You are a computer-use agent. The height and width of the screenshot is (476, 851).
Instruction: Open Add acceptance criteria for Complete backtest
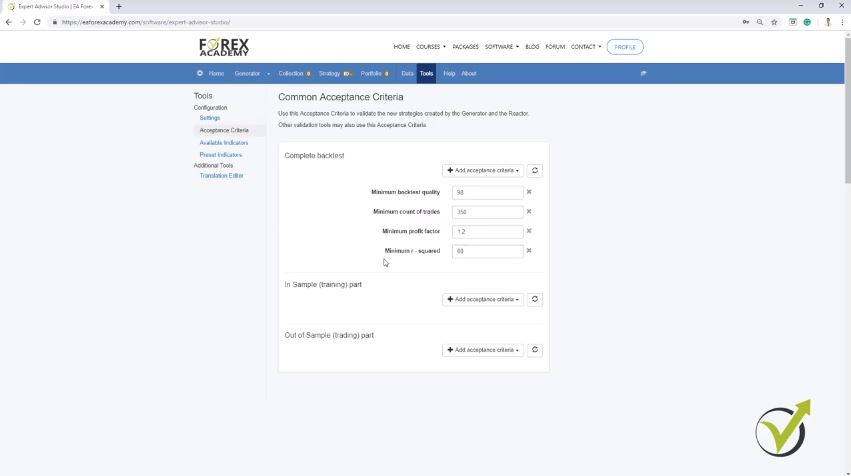[x=483, y=171]
